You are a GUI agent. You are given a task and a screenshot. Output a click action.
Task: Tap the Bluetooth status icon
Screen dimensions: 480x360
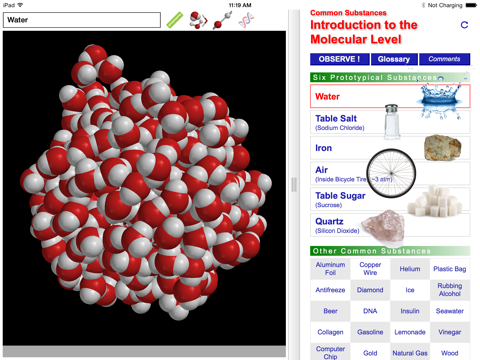tap(423, 5)
